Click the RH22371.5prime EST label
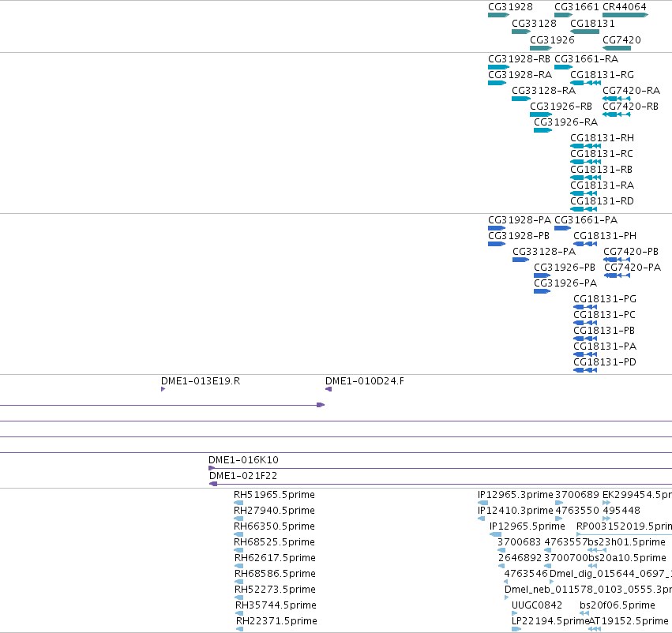672x633 pixels. click(x=277, y=621)
